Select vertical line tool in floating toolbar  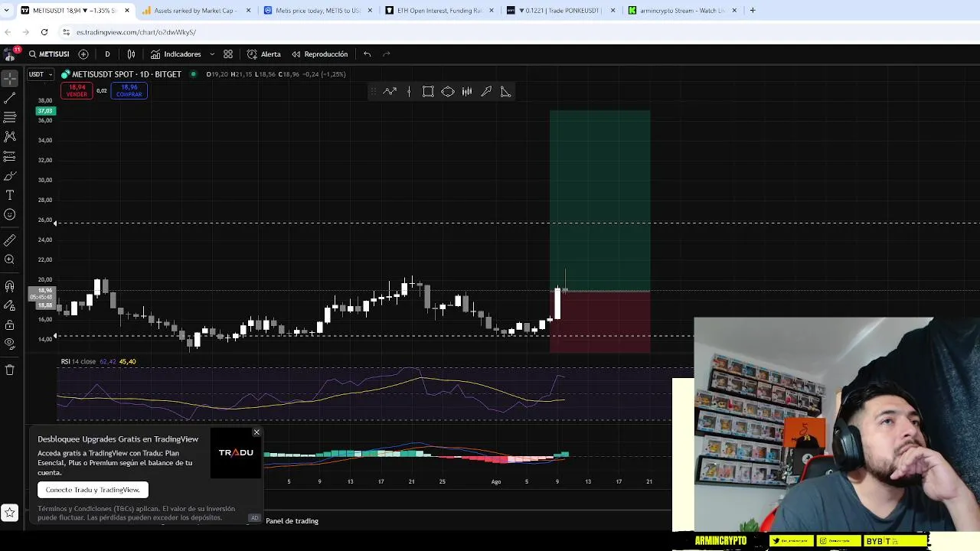pos(409,92)
